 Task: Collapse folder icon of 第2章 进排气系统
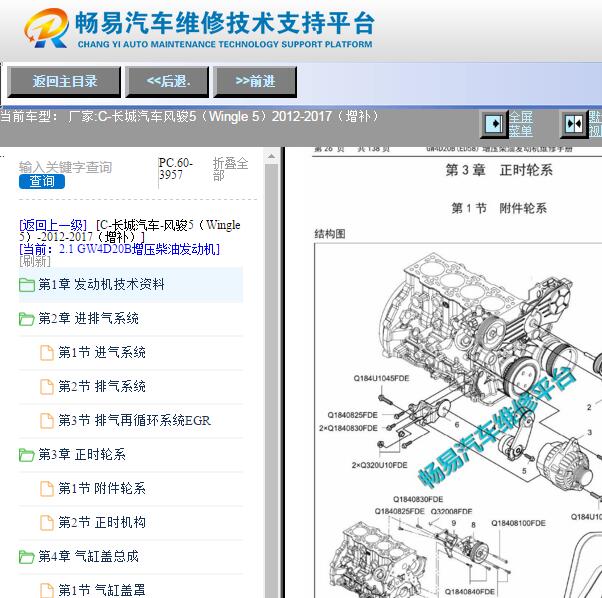point(27,319)
